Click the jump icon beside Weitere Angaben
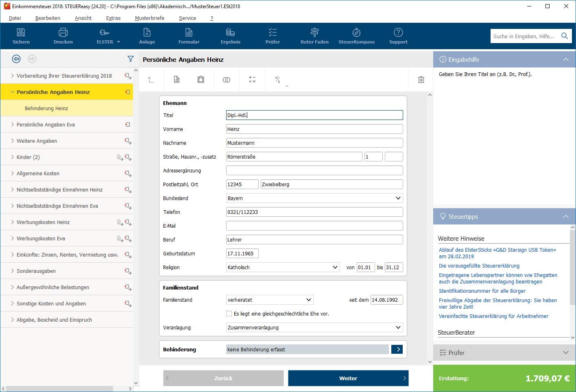The image size is (576, 392). tap(128, 141)
